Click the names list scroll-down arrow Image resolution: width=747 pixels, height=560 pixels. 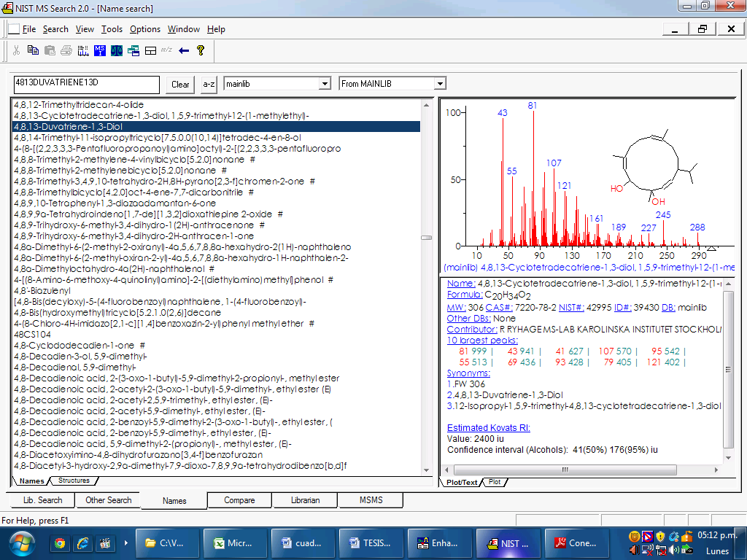[426, 470]
